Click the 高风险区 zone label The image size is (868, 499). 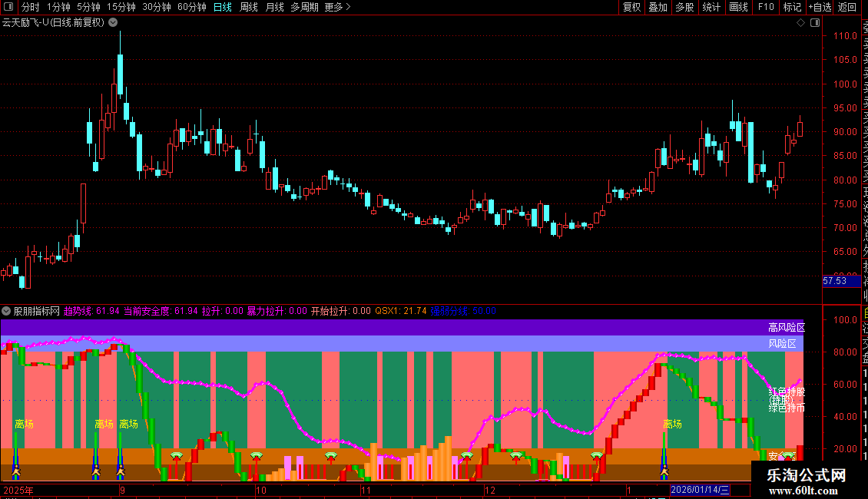pyautogui.click(x=787, y=328)
